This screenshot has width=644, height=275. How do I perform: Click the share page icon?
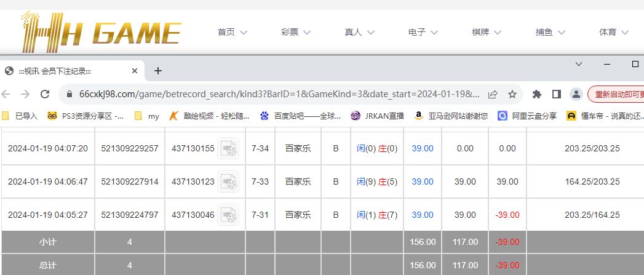click(493, 94)
